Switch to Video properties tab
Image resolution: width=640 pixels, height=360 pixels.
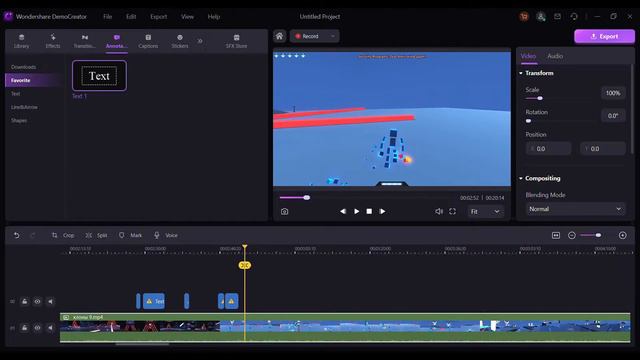click(x=528, y=56)
